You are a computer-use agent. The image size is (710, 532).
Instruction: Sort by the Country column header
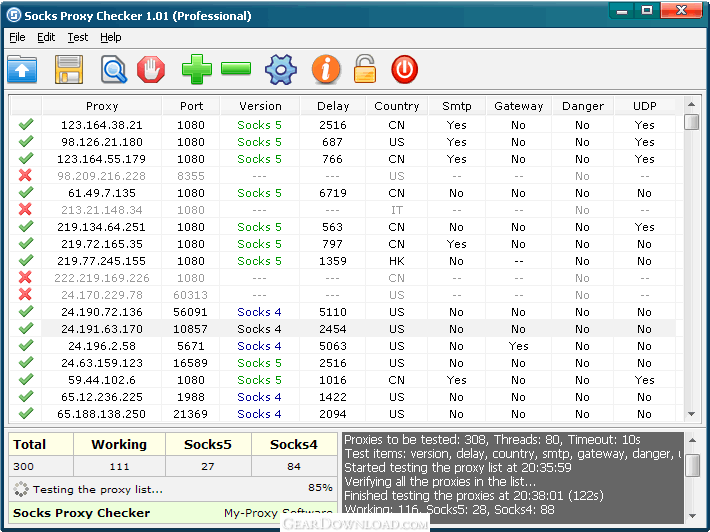click(x=397, y=106)
